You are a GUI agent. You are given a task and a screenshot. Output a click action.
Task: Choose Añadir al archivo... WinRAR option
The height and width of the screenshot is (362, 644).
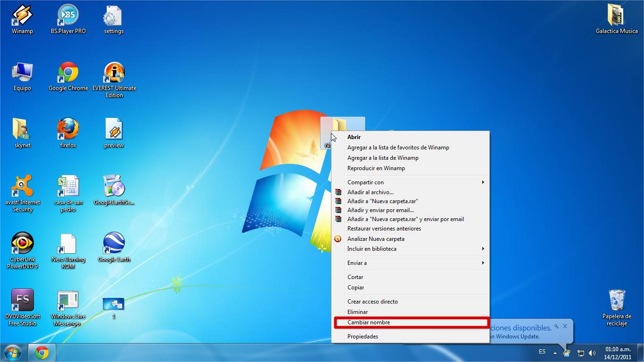click(370, 192)
